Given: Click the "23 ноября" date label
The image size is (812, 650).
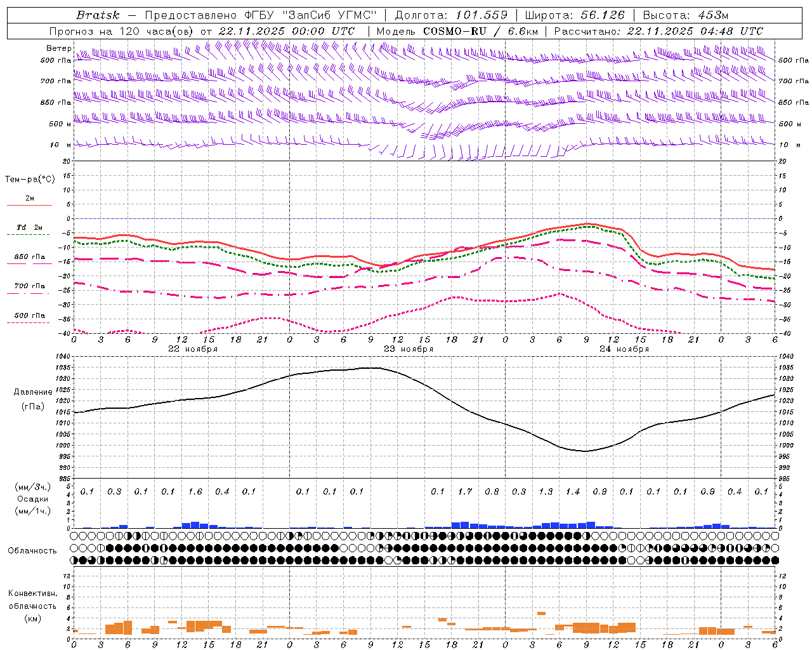Looking at the screenshot, I should [409, 349].
